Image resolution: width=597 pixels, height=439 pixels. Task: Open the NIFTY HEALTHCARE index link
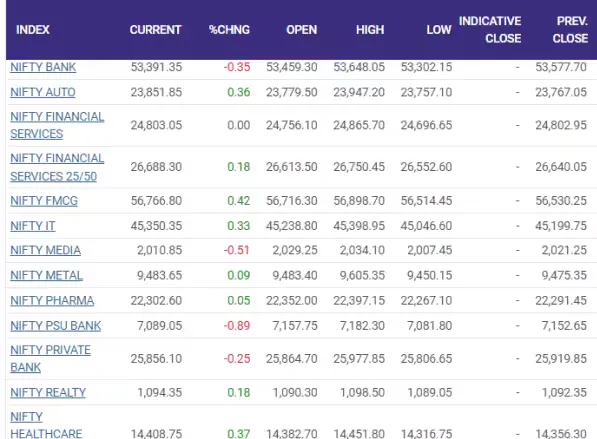pos(46,425)
